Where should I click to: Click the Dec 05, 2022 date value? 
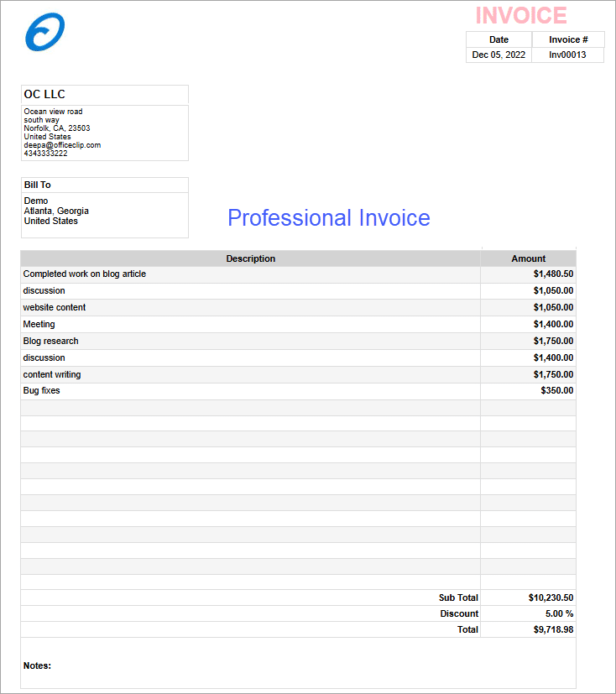[499, 55]
